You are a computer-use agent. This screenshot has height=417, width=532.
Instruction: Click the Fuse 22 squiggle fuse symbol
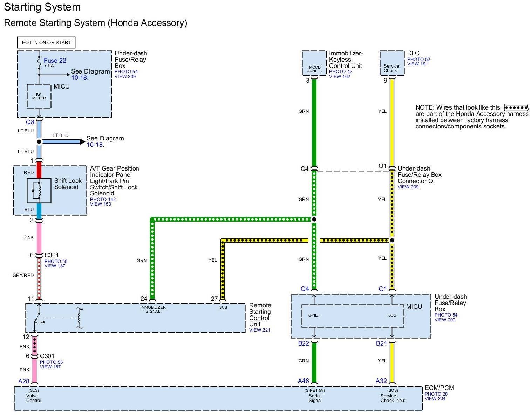coord(39,62)
